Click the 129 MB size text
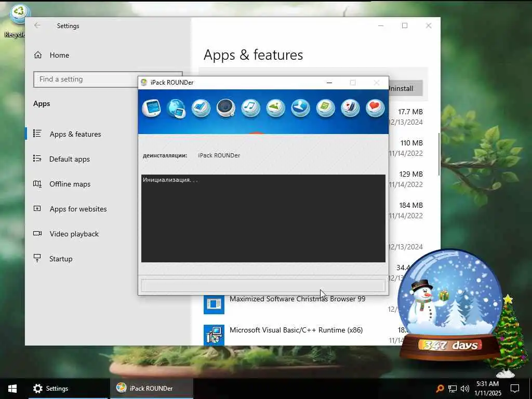The height and width of the screenshot is (399, 532). click(x=411, y=174)
